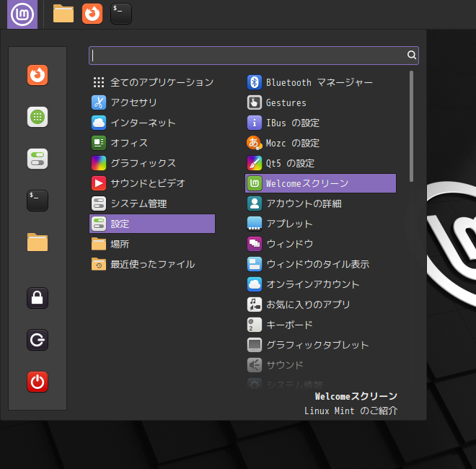Launch Firefox from the top panel

click(92, 14)
